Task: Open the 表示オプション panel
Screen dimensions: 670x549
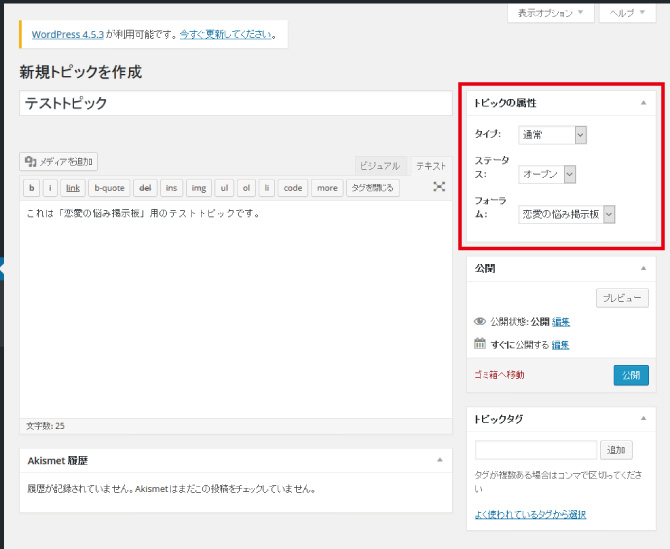Action: (550, 13)
